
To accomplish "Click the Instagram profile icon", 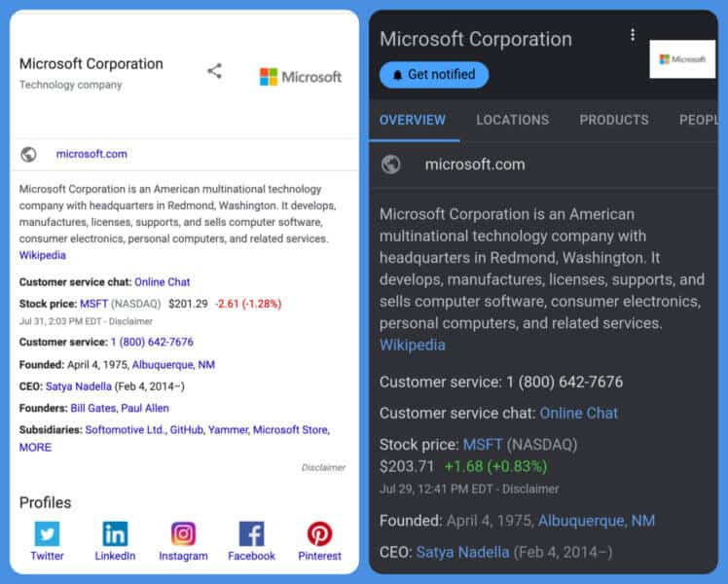I will click(x=183, y=533).
